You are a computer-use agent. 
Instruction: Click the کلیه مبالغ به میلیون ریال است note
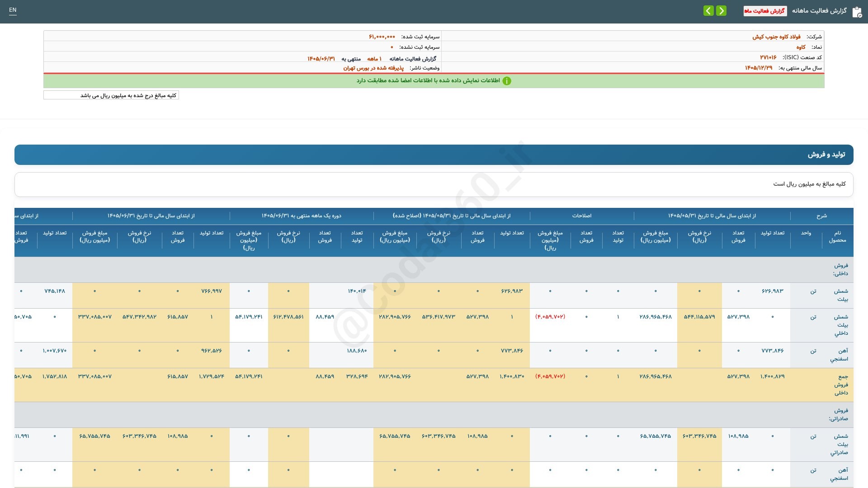(x=809, y=184)
